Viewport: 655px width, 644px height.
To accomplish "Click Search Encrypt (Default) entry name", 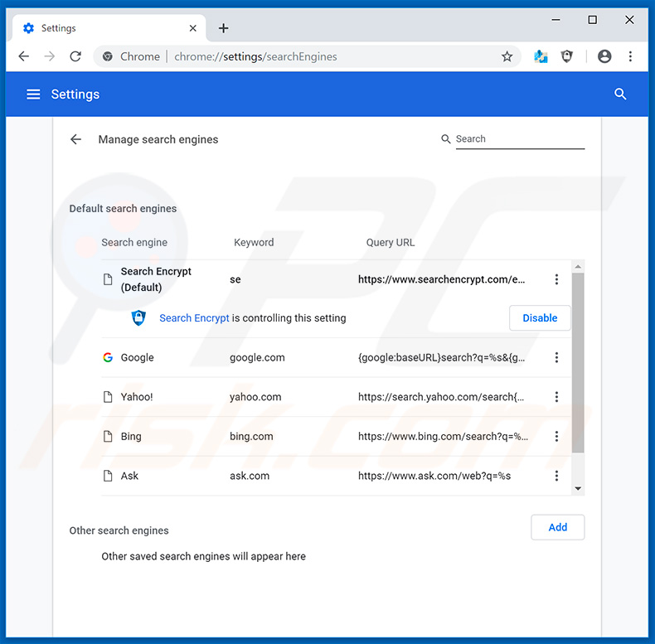I will [x=156, y=279].
